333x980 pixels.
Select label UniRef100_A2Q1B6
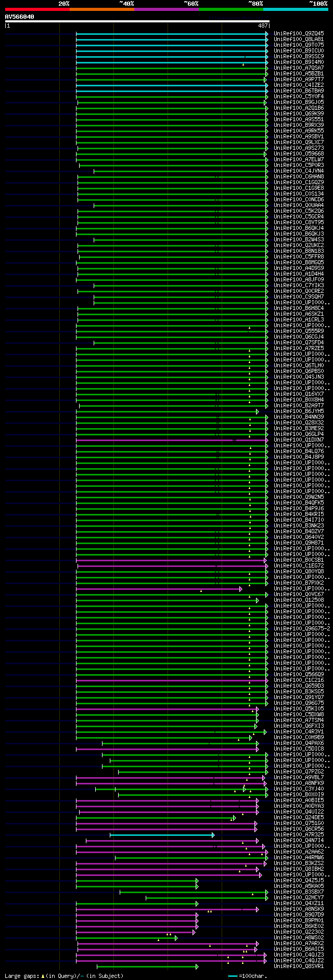click(299, 108)
